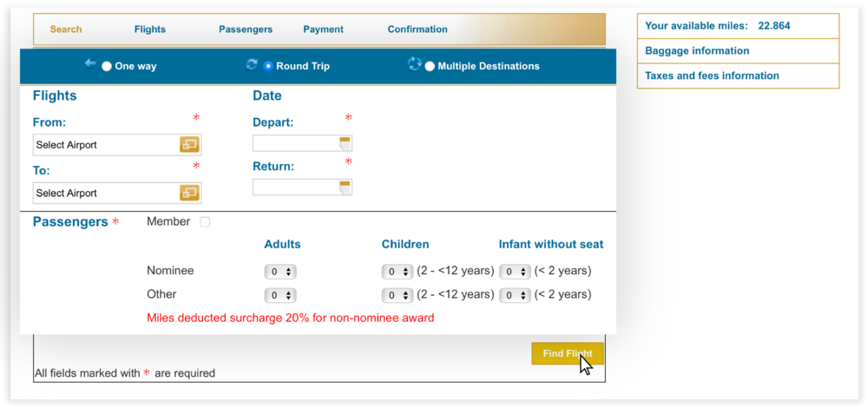
Task: Select the One way radio button
Action: [x=107, y=66]
